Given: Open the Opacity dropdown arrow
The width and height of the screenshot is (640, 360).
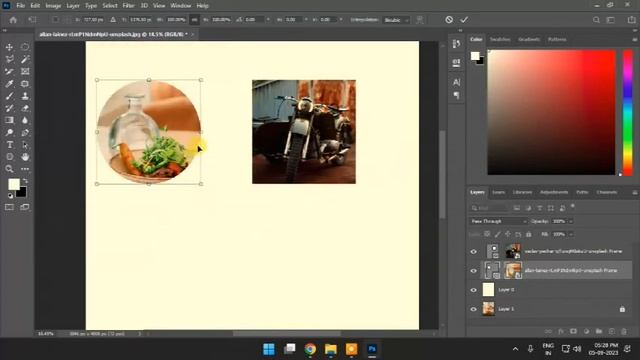Looking at the screenshot, I should point(571,221).
